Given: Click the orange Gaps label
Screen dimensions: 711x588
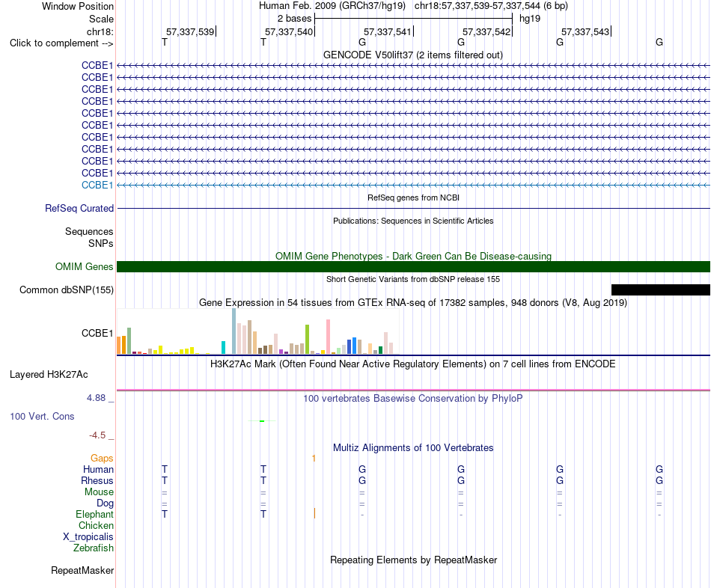Looking at the screenshot, I should click(x=102, y=459).
